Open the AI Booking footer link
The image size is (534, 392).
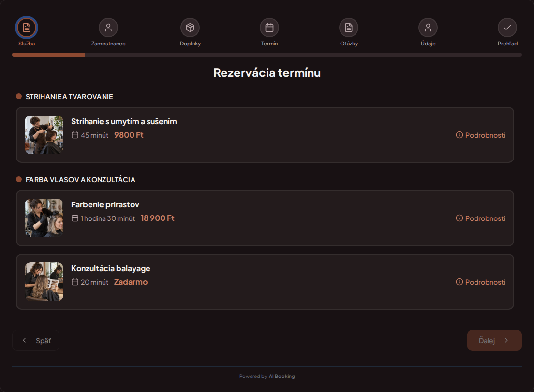[282, 377]
